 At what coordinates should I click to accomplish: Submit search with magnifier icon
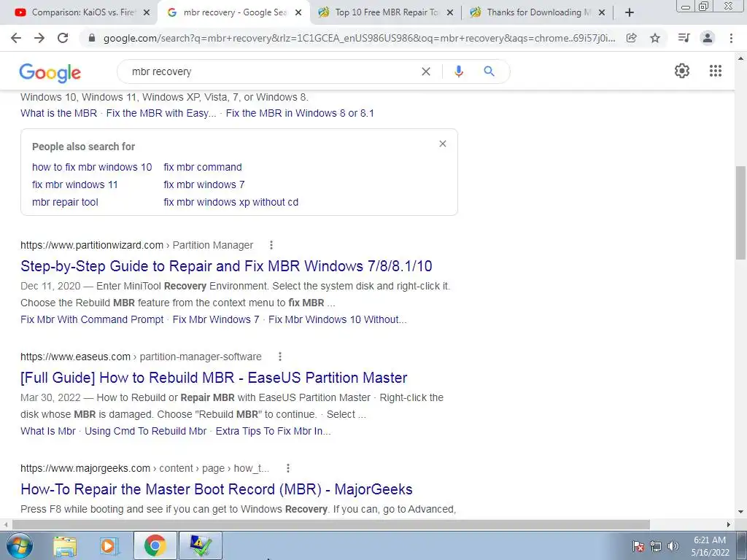(489, 71)
